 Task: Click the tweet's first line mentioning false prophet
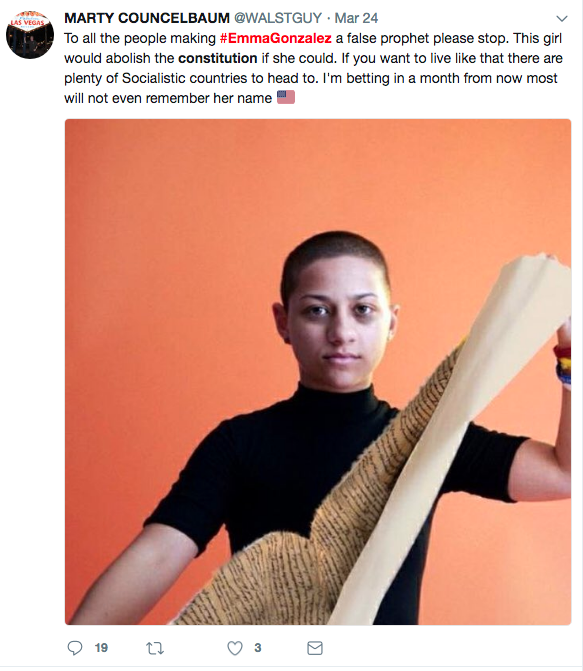click(313, 39)
